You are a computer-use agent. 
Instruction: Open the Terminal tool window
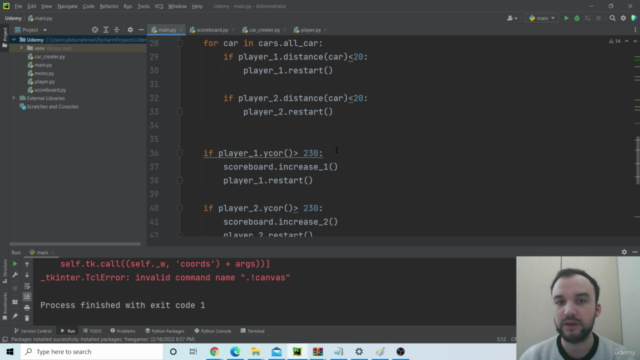point(252,331)
